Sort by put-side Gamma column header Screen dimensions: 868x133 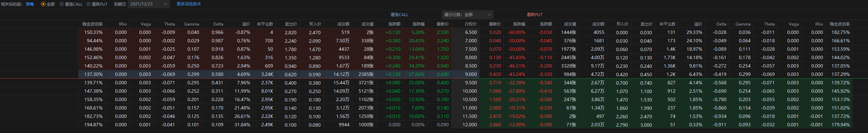pos(743,24)
